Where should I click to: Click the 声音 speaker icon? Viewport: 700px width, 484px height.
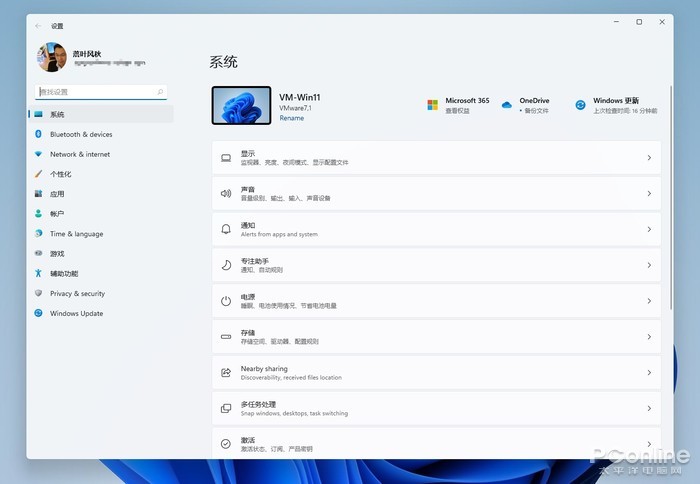pyautogui.click(x=226, y=193)
